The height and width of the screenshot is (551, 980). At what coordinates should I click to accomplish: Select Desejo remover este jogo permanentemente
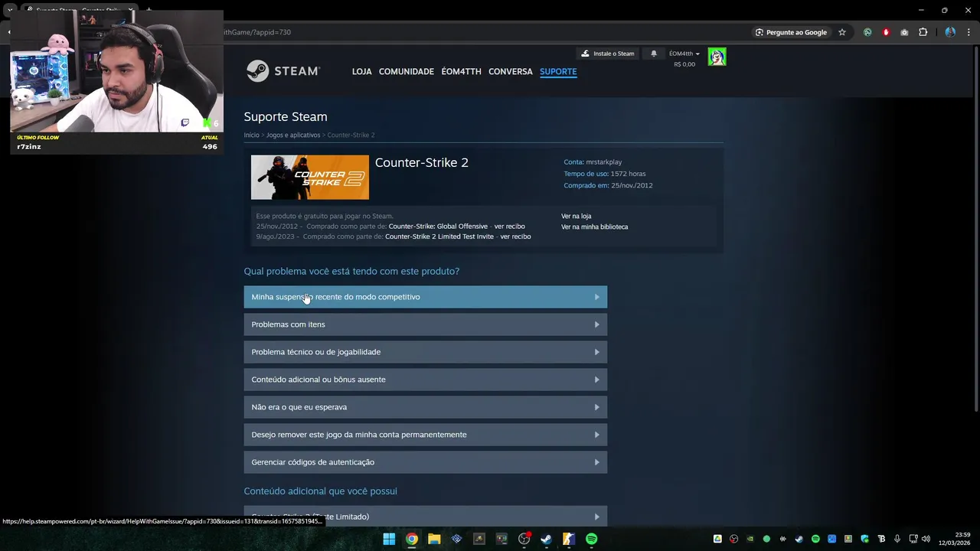[x=425, y=435]
